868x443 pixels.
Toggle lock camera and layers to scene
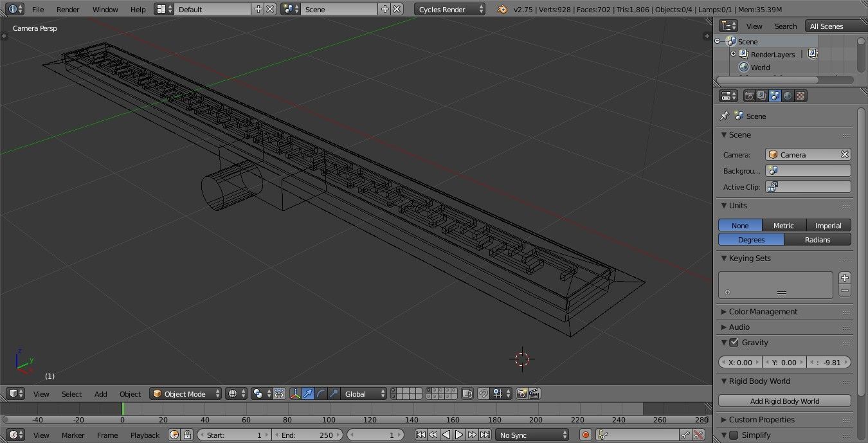(x=468, y=393)
